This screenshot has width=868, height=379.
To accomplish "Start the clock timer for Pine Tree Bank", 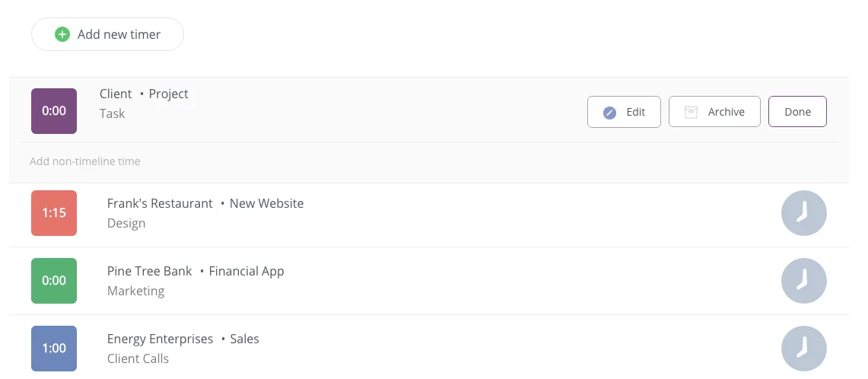I will point(803,281).
